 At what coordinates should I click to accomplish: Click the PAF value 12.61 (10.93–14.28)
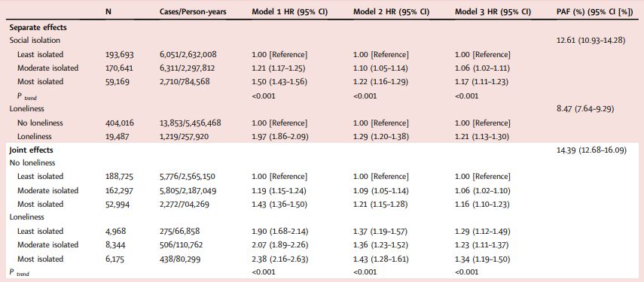(x=591, y=40)
